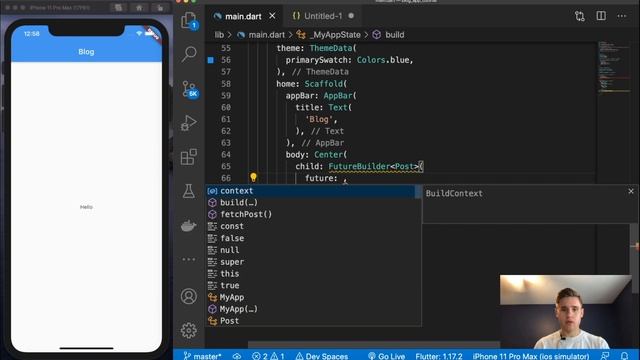Viewport: 640px width, 360px height.
Task: Open the Explorer view in activity bar
Action: tap(189, 20)
